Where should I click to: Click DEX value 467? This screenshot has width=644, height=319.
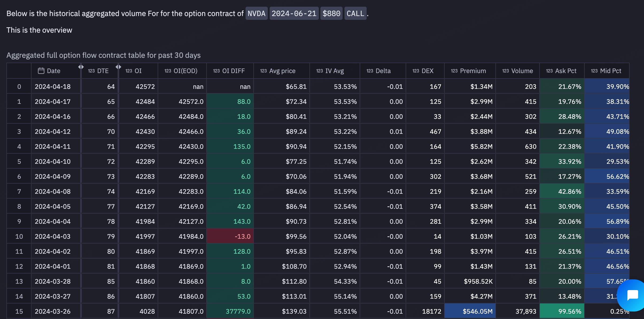coord(425,131)
